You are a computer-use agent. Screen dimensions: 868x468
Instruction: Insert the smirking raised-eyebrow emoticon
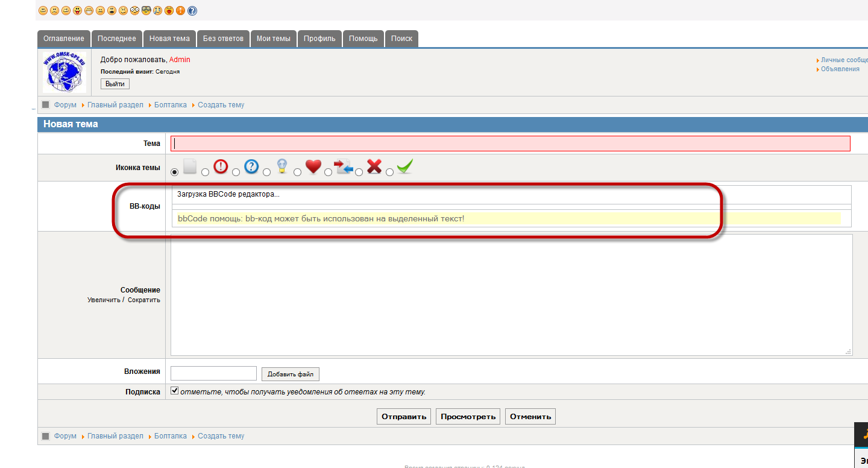tap(123, 11)
